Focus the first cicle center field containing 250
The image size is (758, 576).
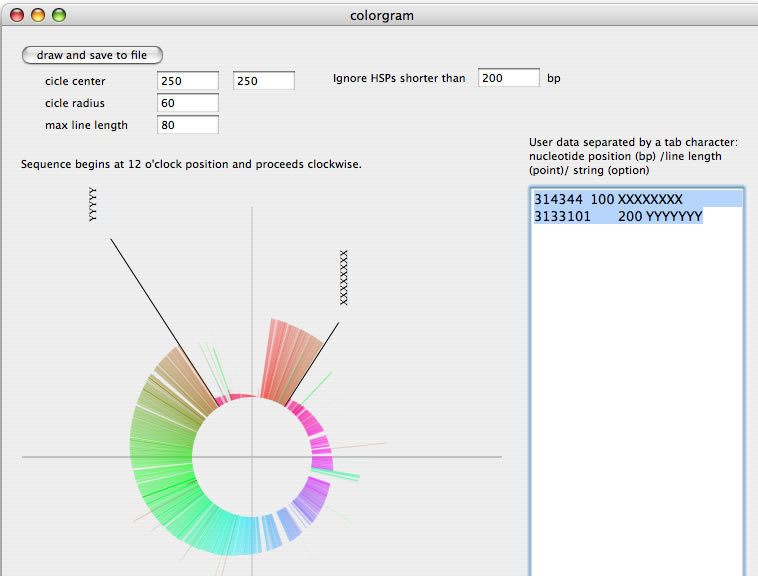188,81
